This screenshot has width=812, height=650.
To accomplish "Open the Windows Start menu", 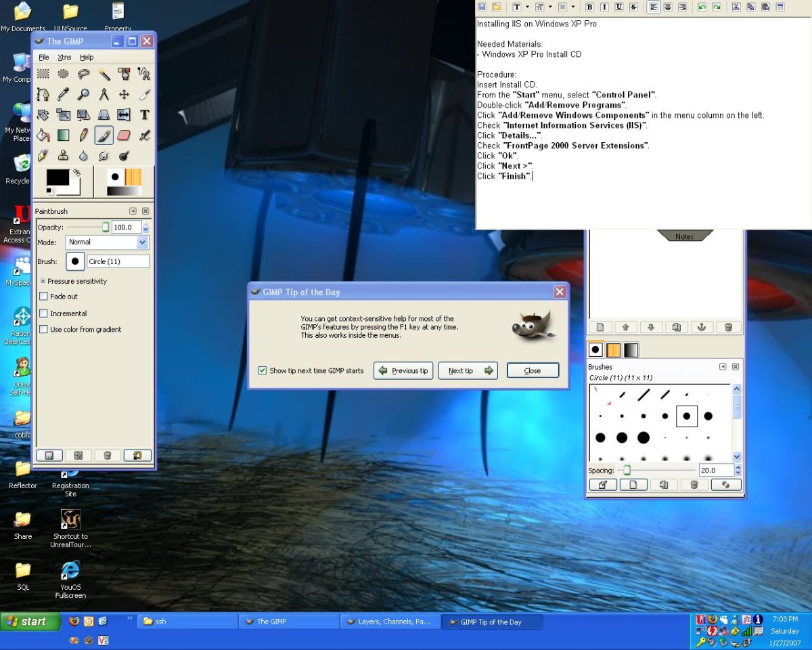I will [x=30, y=622].
